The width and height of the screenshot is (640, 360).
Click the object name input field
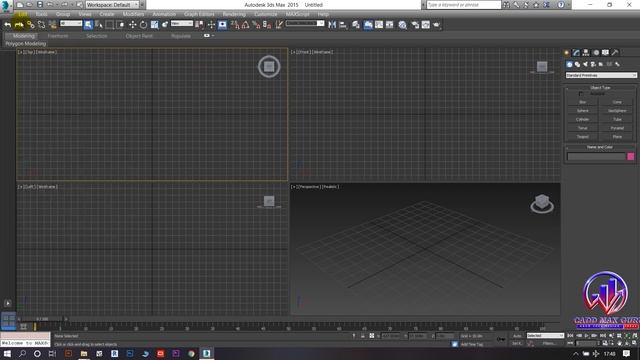coord(596,156)
